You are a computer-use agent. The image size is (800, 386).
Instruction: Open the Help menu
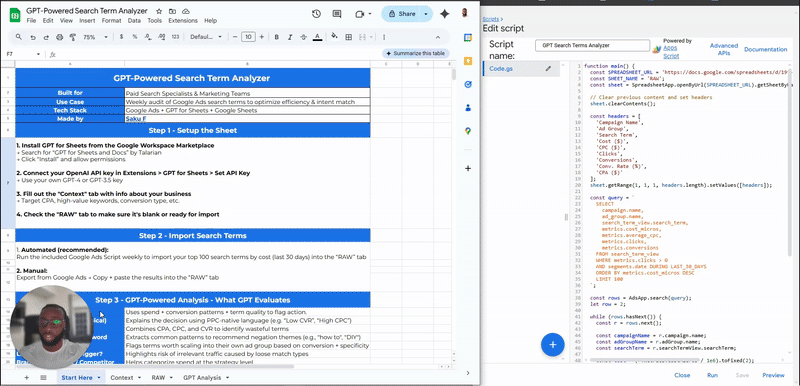coord(210,21)
